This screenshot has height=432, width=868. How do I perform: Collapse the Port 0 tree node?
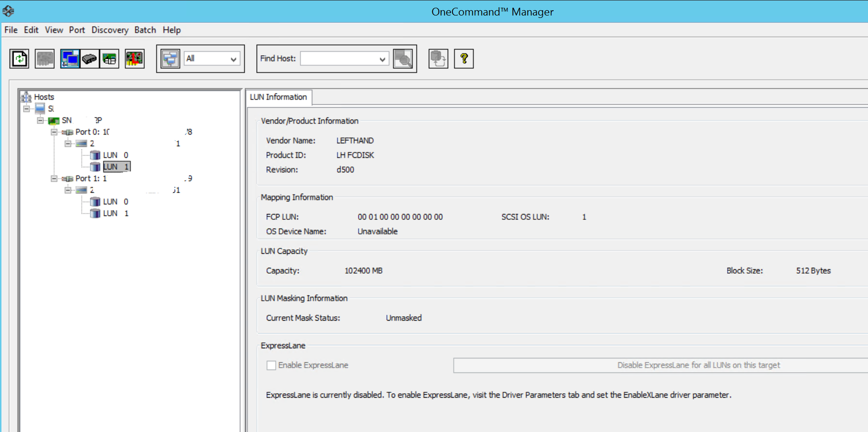pos(54,132)
